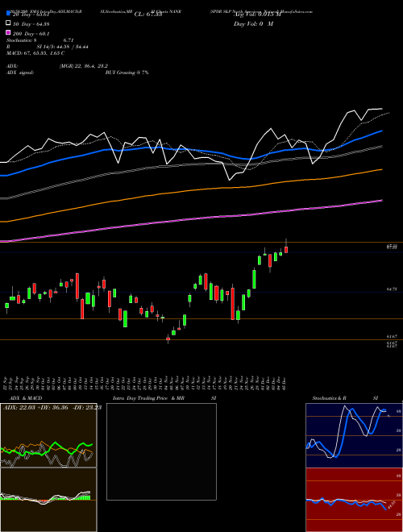Click the white 50 Day EMA legend swatch
The image size is (403, 532).
pyautogui.click(x=8, y=23)
